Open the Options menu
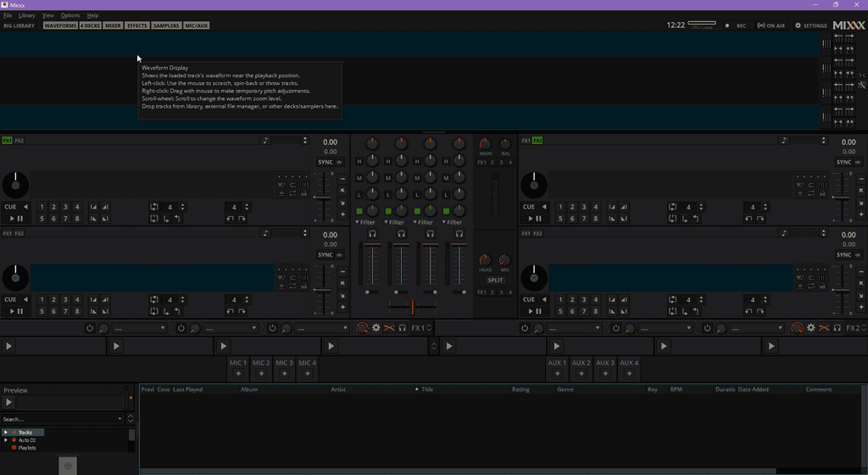 click(70, 15)
